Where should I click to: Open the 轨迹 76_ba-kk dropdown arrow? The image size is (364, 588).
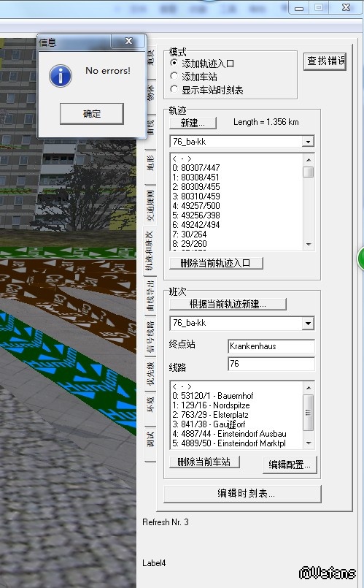[x=308, y=142]
